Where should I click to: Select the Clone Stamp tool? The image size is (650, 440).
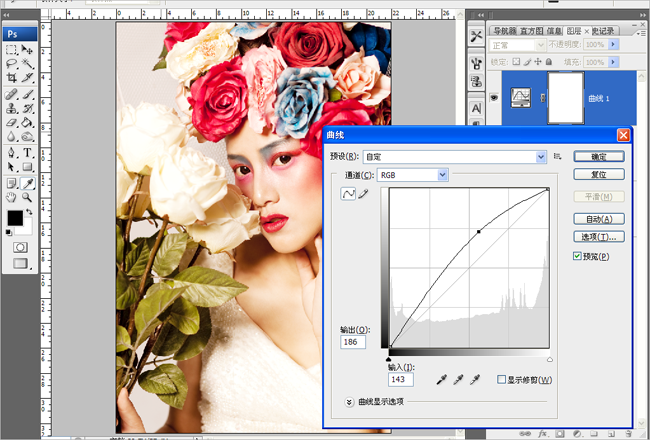pos(12,109)
